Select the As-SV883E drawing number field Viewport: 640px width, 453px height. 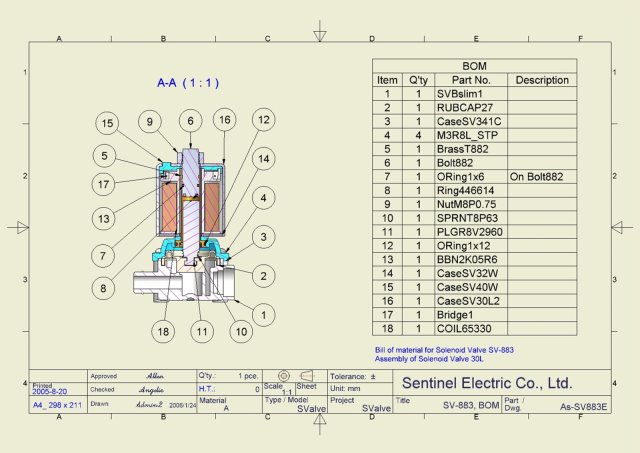coord(586,408)
